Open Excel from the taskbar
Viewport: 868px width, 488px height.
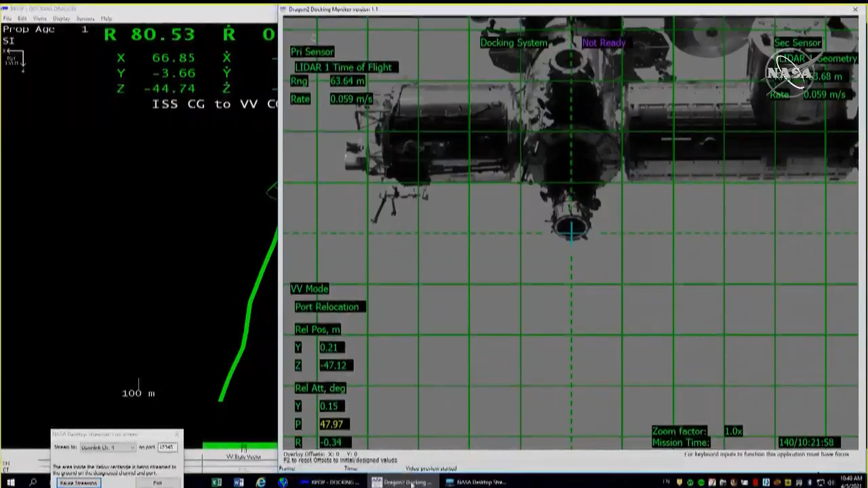pos(216,483)
